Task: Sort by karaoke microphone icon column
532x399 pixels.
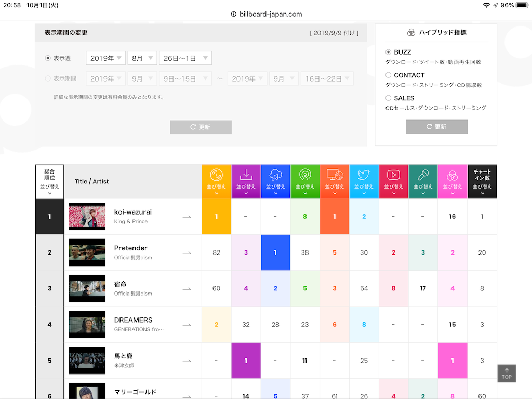Action: (x=423, y=181)
